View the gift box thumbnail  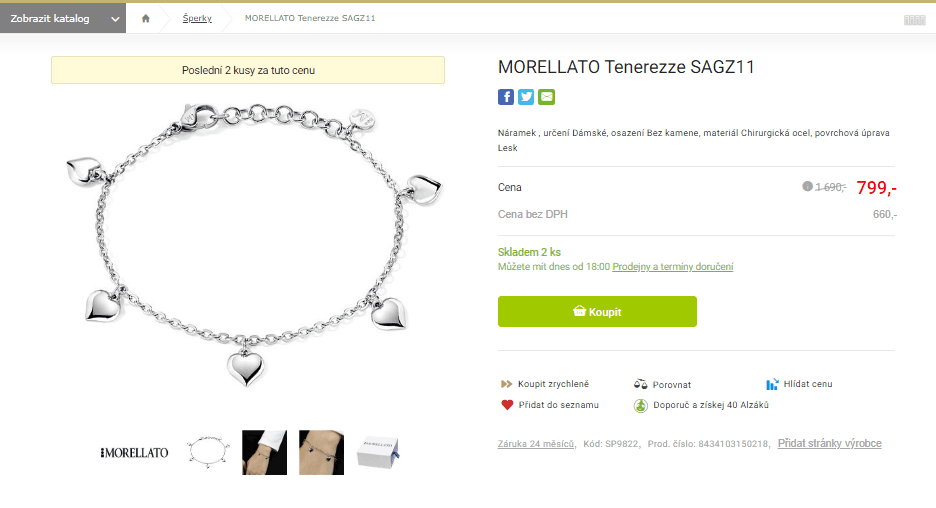[x=378, y=452]
